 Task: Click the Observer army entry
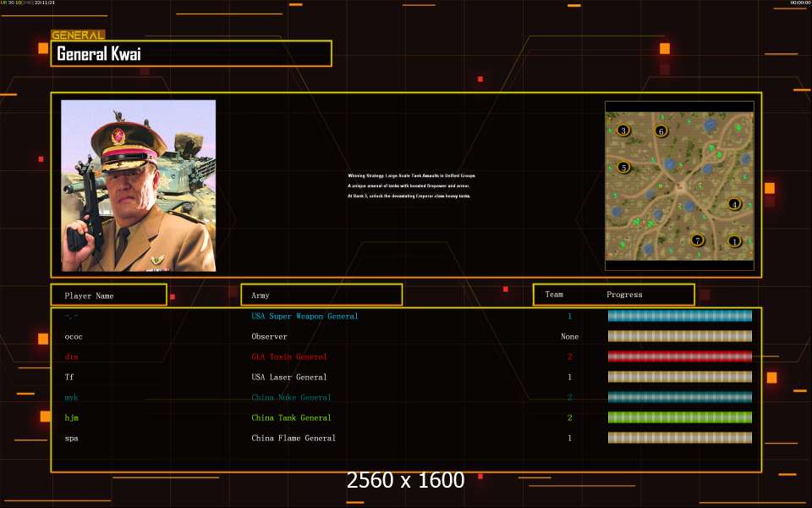point(270,336)
